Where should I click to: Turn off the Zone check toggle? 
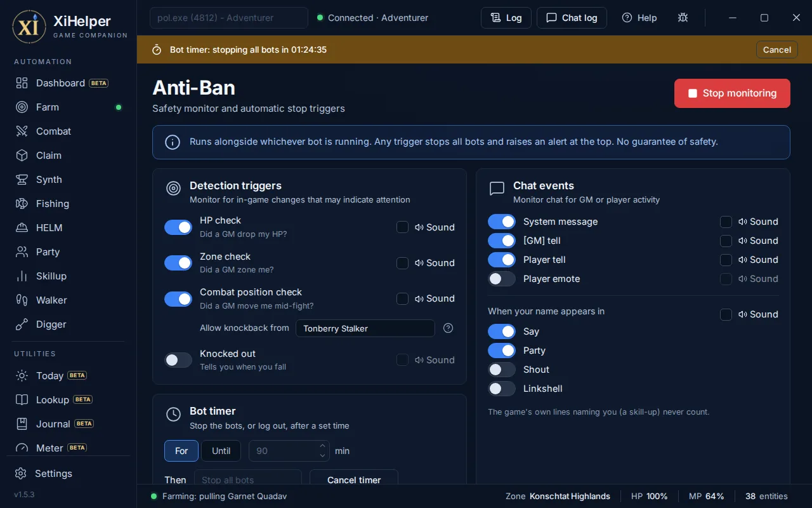[x=178, y=263]
